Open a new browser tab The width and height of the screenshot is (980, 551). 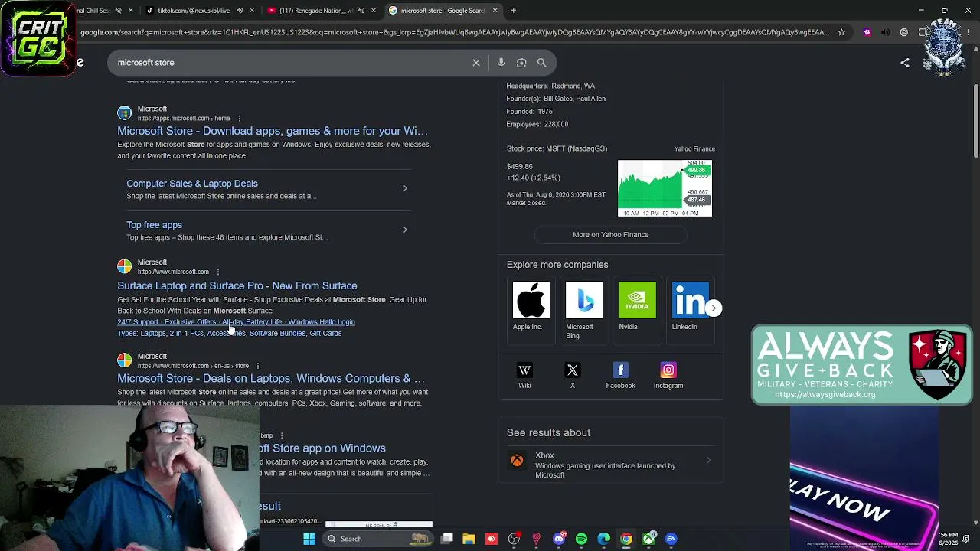513,11
